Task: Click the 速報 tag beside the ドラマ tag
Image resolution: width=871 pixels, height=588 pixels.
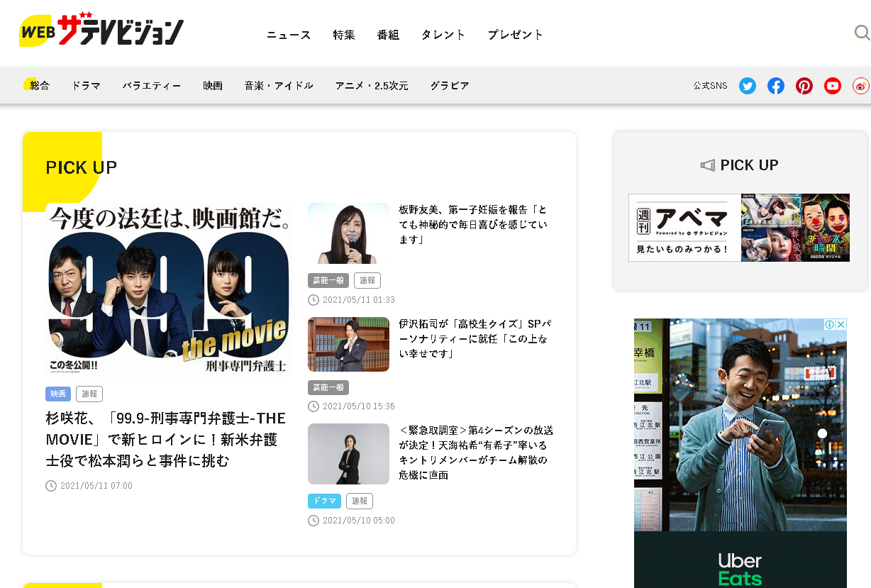Action: coord(360,501)
